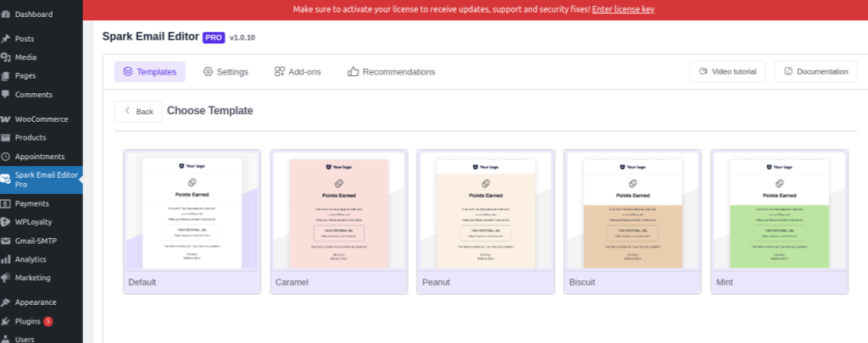Open the Appearance menu item
This screenshot has width=868, height=343.
pos(36,302)
